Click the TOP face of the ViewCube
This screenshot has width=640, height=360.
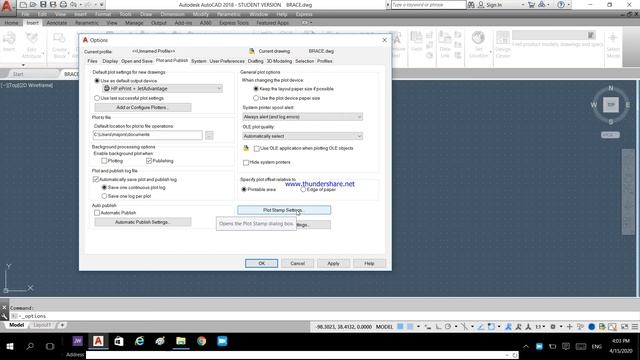(611, 104)
